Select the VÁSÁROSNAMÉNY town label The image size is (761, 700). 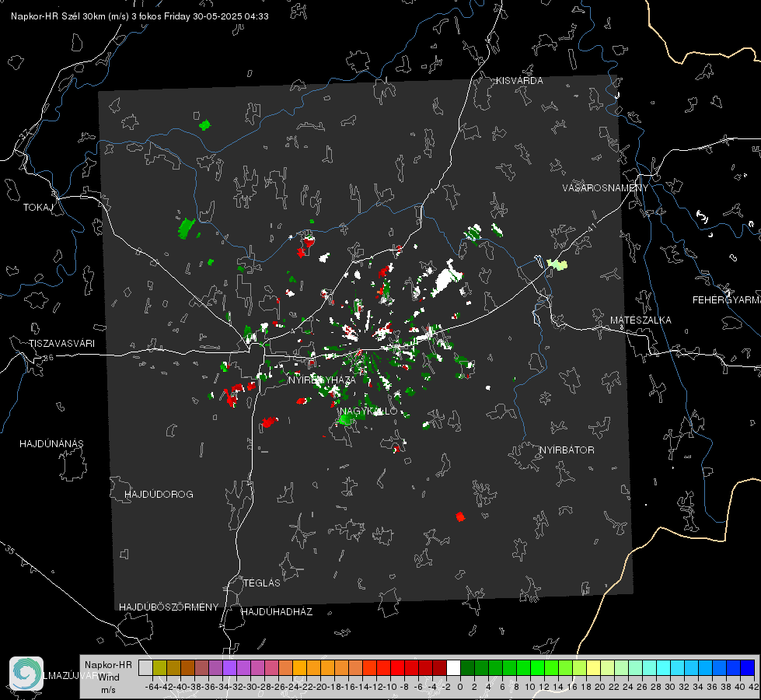tap(606, 188)
